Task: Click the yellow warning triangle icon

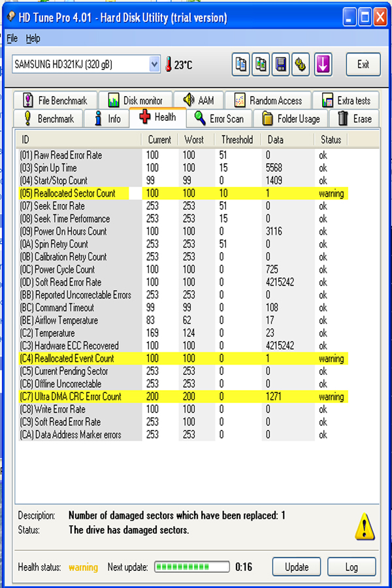Action: coord(364,526)
